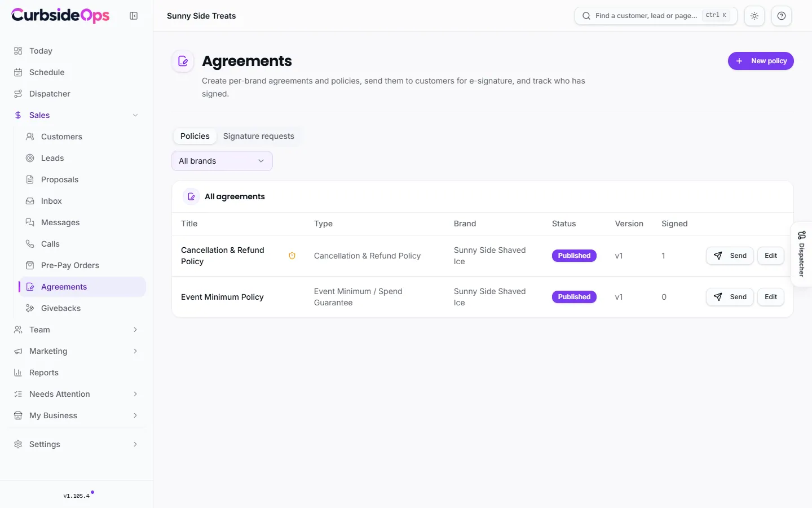Go to the Customers page
This screenshot has width=812, height=508.
tap(82, 137)
